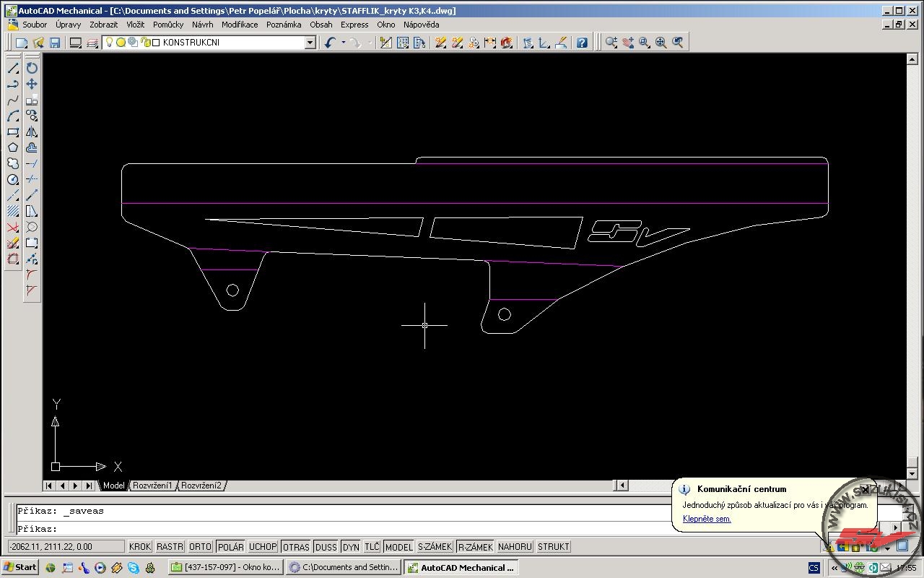
Task: Click the layer color swatch square
Action: pyautogui.click(x=156, y=43)
